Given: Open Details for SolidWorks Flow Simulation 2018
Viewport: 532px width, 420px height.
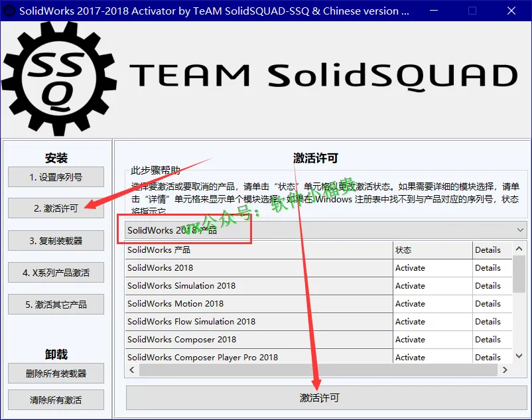Looking at the screenshot, I should 492,322.
